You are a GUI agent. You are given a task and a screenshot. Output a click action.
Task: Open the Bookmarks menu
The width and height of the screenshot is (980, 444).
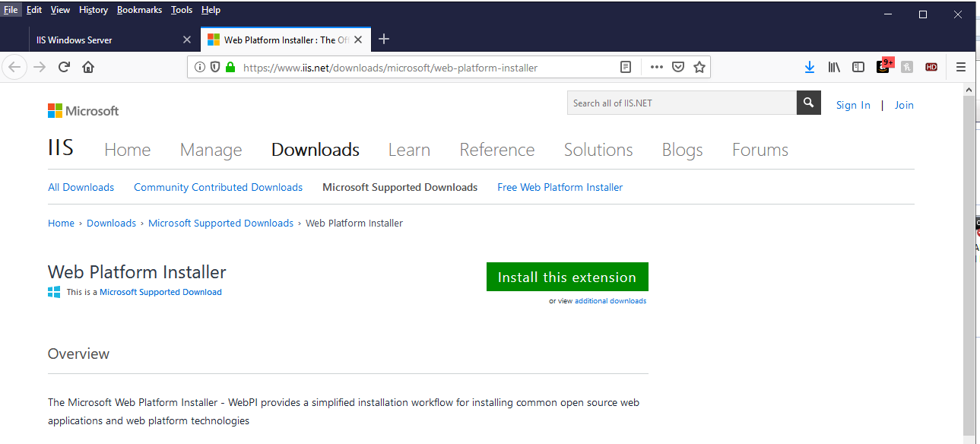(139, 10)
